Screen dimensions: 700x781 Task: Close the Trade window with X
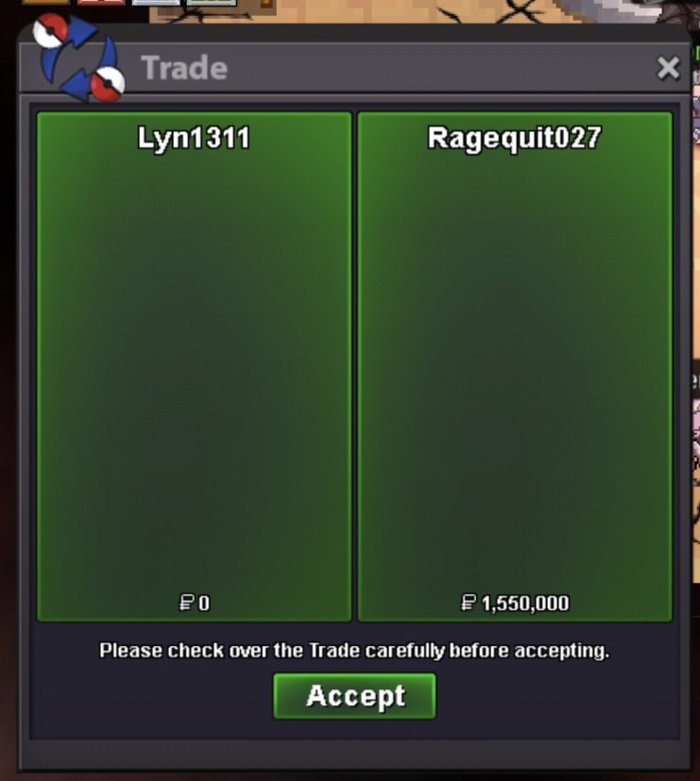click(668, 68)
